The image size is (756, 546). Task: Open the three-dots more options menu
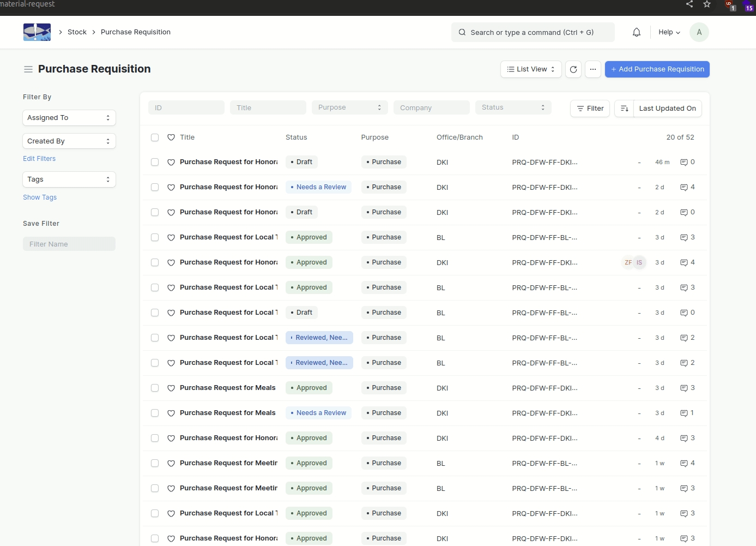click(593, 69)
